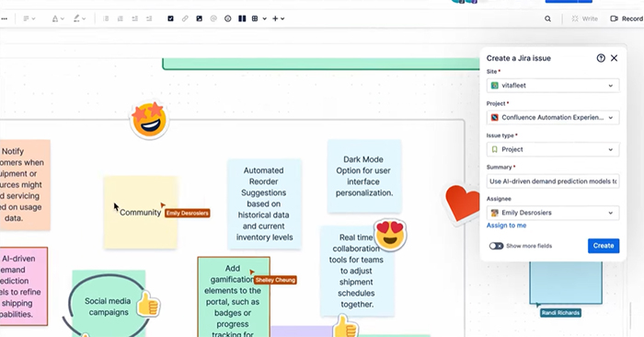Toggle Show more fields switch
The width and height of the screenshot is (644, 337).
496,246
